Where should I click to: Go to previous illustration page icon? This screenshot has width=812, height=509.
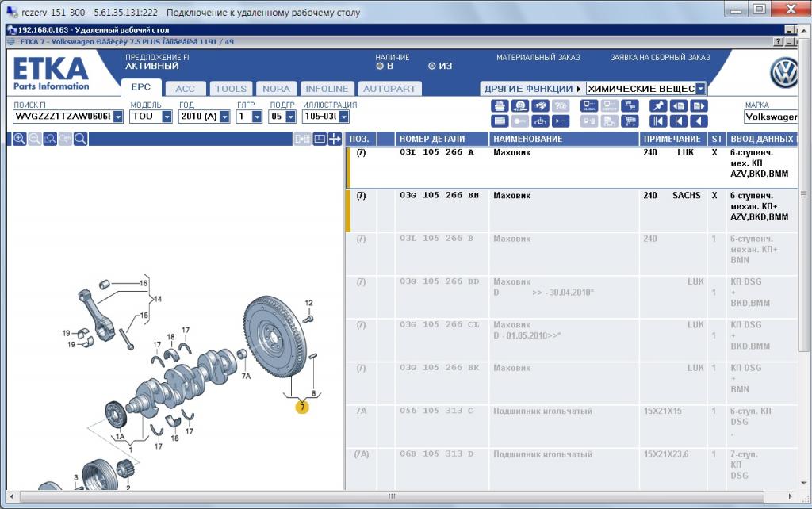(x=679, y=106)
